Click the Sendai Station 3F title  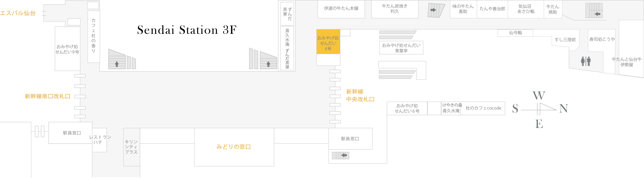click(187, 30)
